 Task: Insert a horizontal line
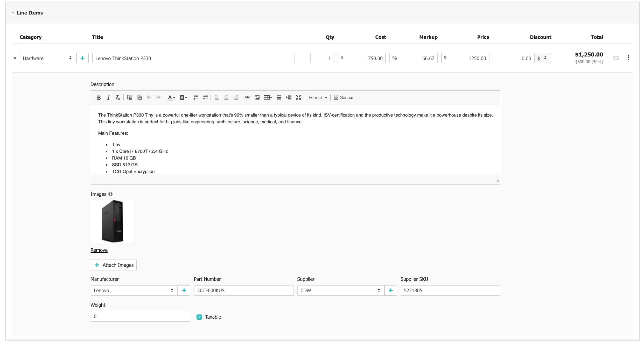[279, 98]
